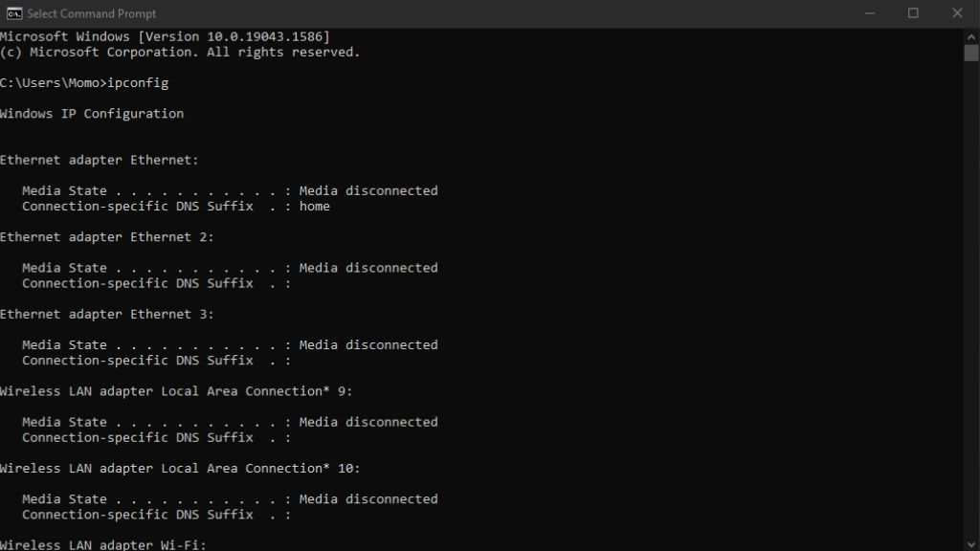Click the close window icon
This screenshot has height=551, width=980.
956,13
